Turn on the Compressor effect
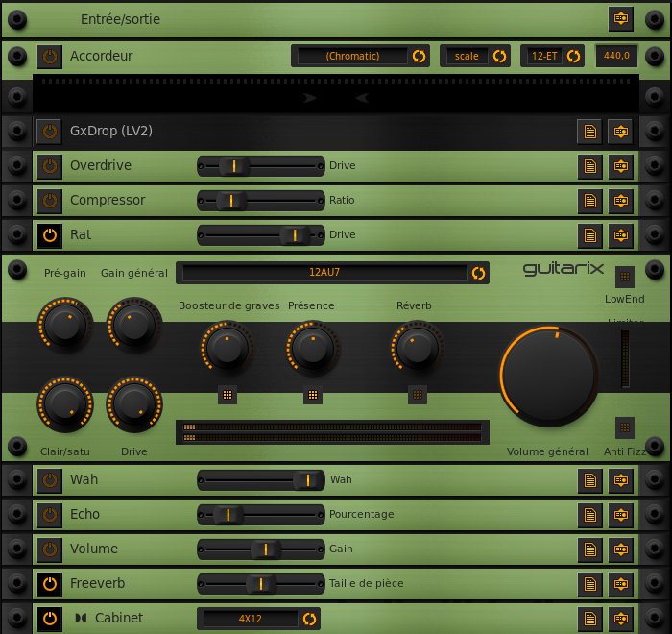 click(50, 201)
